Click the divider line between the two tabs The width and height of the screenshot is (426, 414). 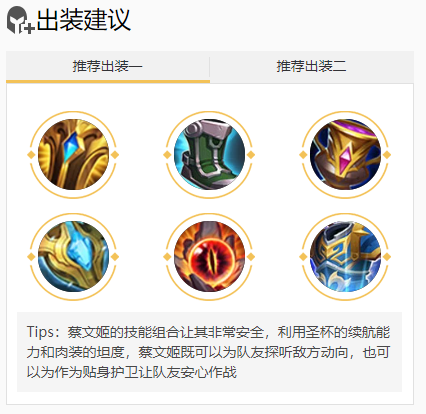[209, 67]
